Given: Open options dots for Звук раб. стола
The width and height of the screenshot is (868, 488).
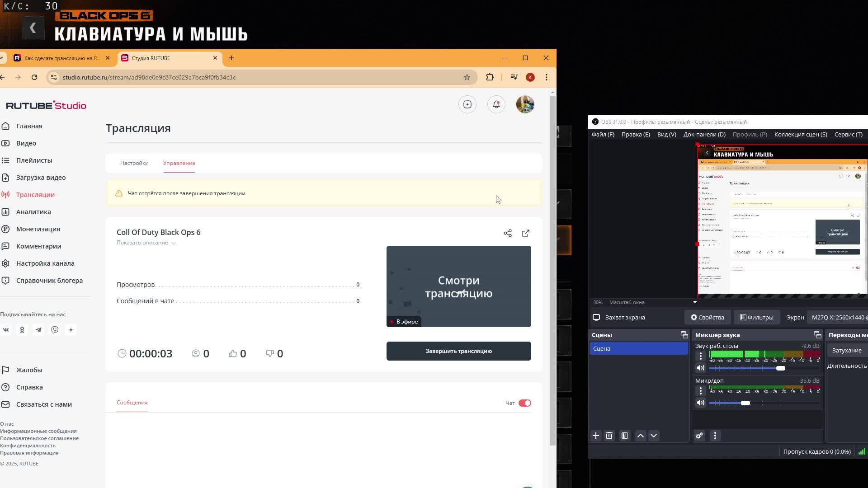Looking at the screenshot, I should tap(701, 356).
